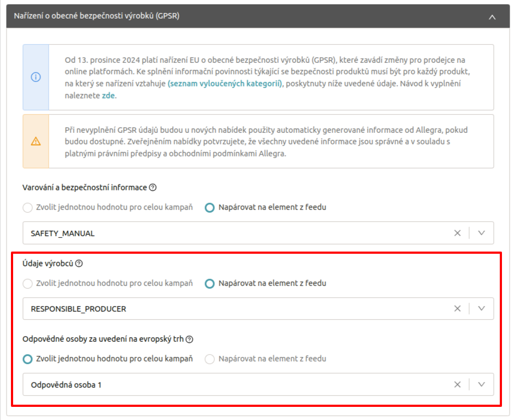Expand the SAFETY_MANUAL dropdown arrow
The height and width of the screenshot is (420, 514).
(x=481, y=233)
